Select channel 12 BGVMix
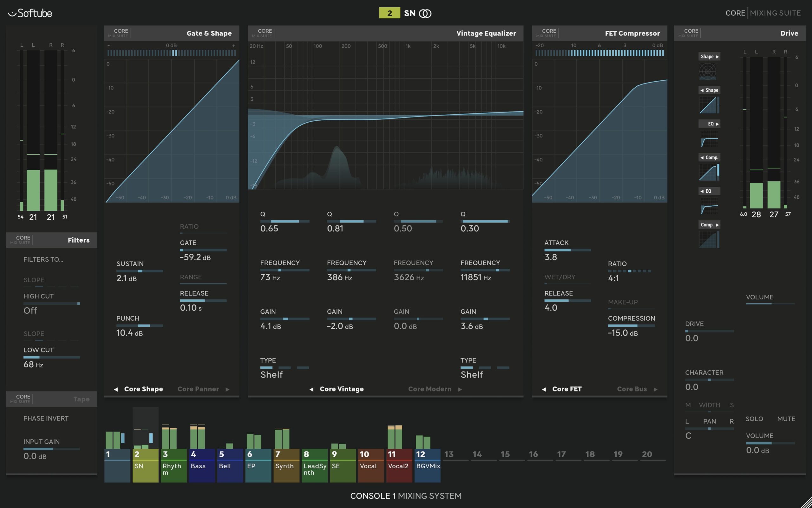The width and height of the screenshot is (812, 508). [427, 466]
